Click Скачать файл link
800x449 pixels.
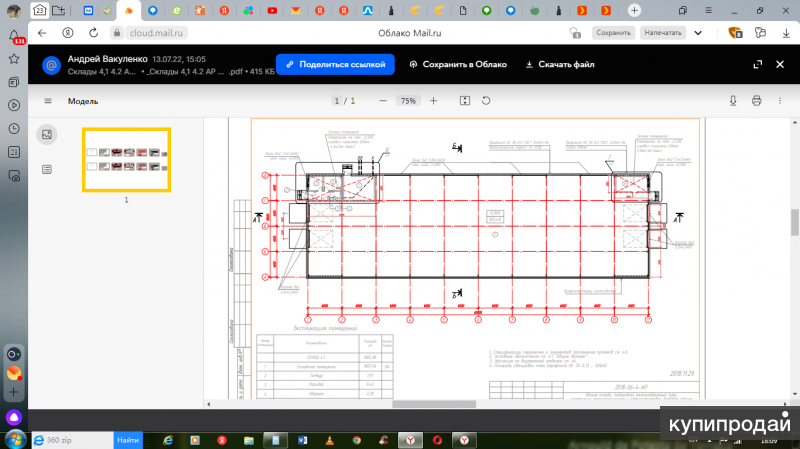coord(560,64)
